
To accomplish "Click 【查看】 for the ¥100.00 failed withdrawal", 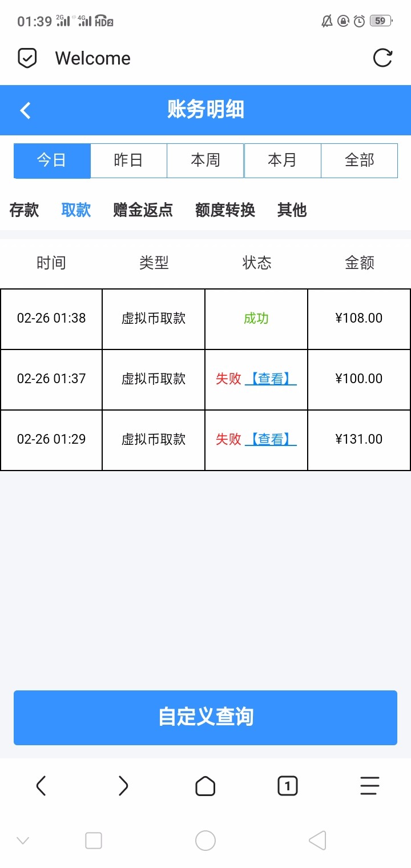I will [x=271, y=379].
